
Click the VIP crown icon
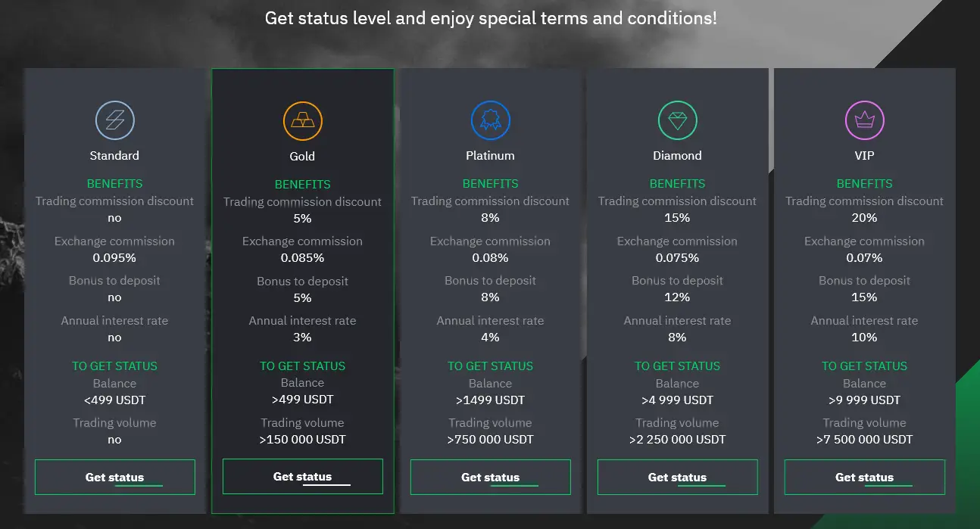[x=865, y=120]
